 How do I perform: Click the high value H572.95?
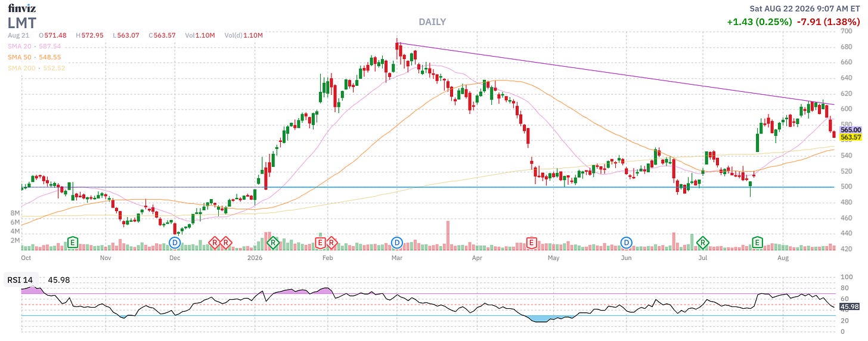click(x=91, y=35)
